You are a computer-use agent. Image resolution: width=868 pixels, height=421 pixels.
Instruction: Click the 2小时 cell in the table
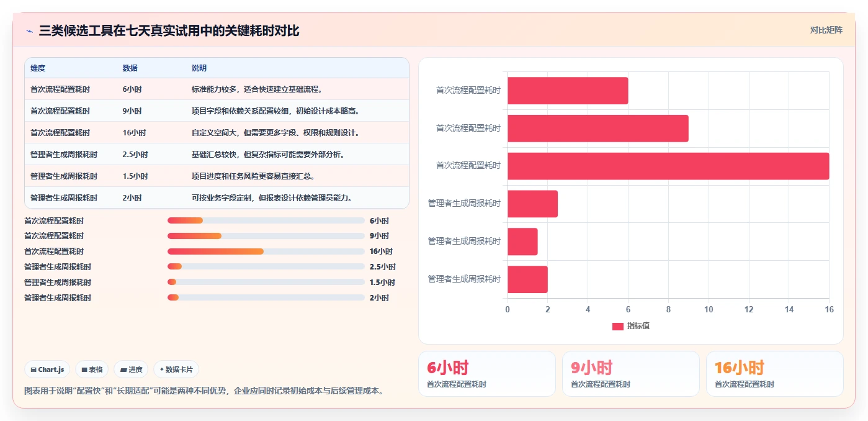pyautogui.click(x=132, y=198)
